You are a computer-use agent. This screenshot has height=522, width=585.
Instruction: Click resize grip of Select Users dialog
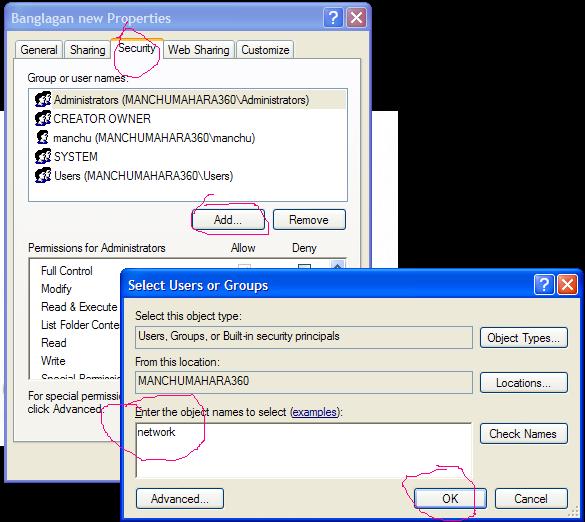coord(573,513)
